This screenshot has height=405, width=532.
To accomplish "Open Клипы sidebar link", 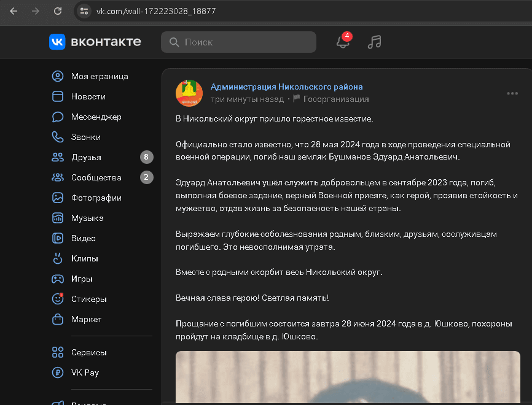I will pos(85,258).
